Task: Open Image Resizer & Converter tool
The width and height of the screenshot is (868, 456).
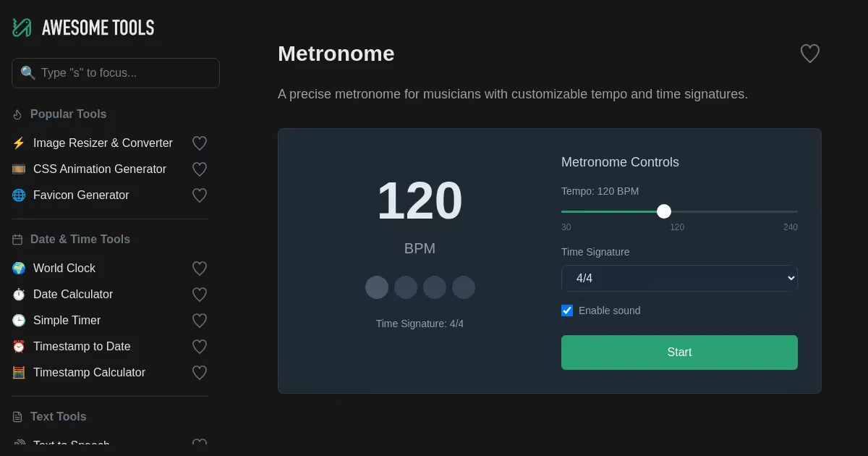Action: [x=103, y=143]
